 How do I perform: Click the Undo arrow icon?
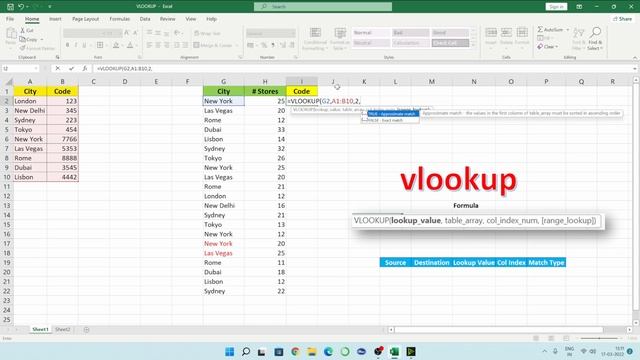point(21,7)
